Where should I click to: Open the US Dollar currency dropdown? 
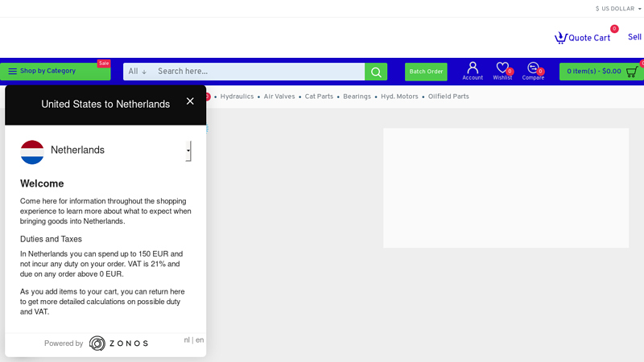pos(618,9)
